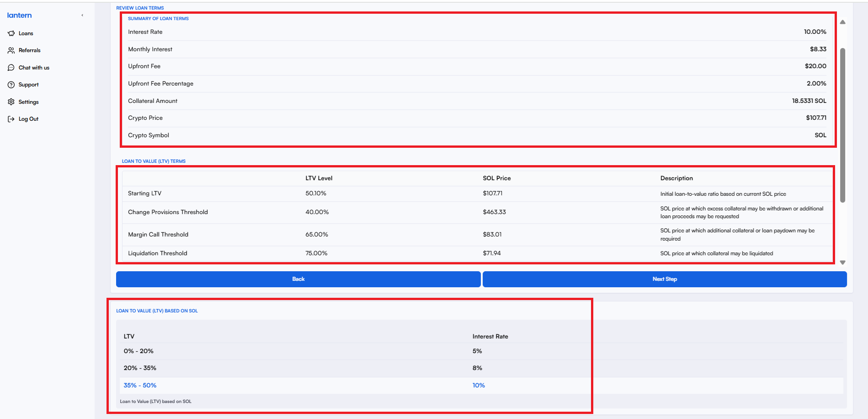Select the "20% - 35%" LTV range

click(140, 368)
